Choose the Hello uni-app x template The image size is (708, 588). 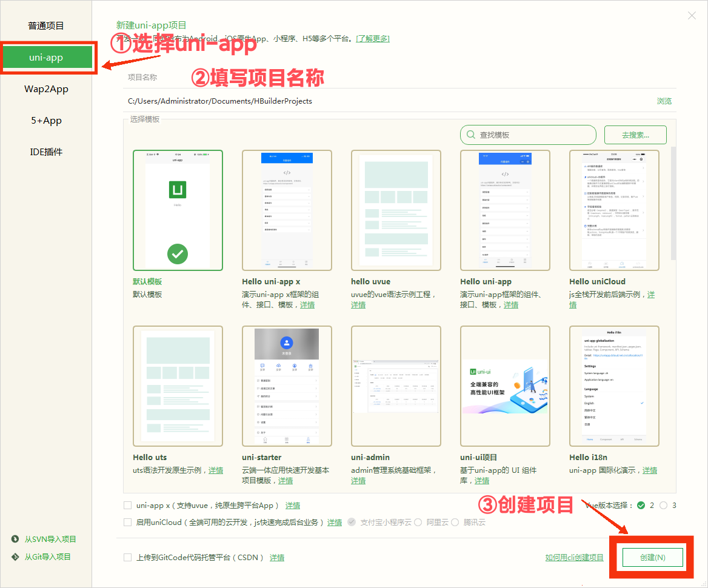coord(287,210)
